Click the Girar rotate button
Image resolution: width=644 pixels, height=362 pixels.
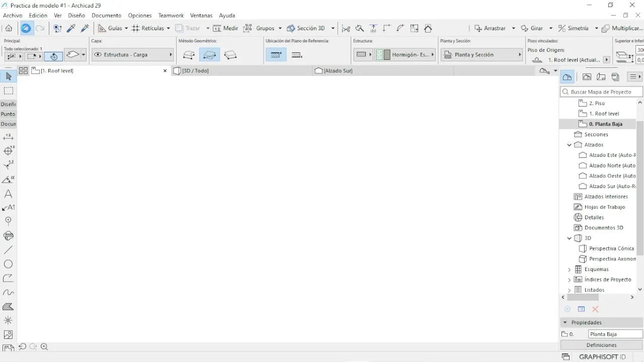(x=532, y=28)
